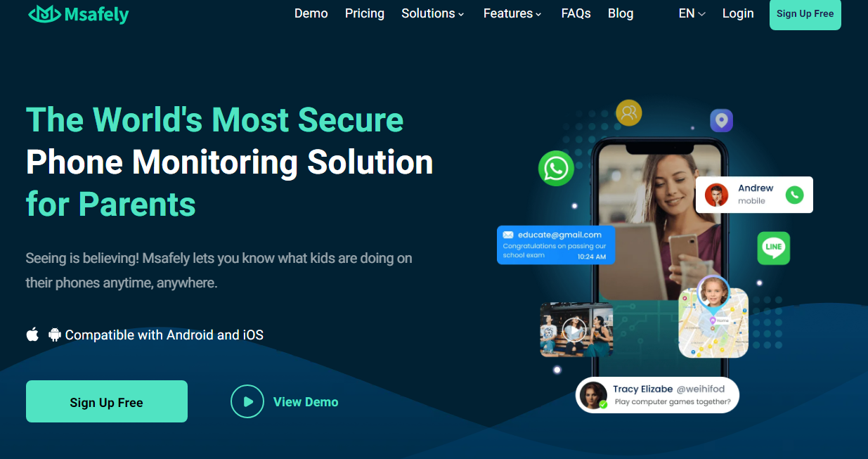Image resolution: width=868 pixels, height=459 pixels.
Task: Click the circular View Demo play icon
Action: (x=247, y=401)
